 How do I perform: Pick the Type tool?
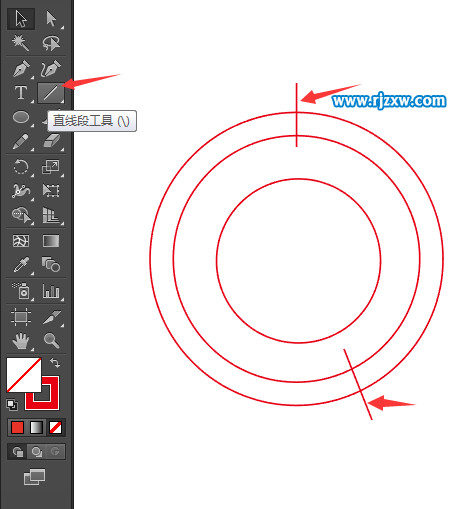pos(21,93)
